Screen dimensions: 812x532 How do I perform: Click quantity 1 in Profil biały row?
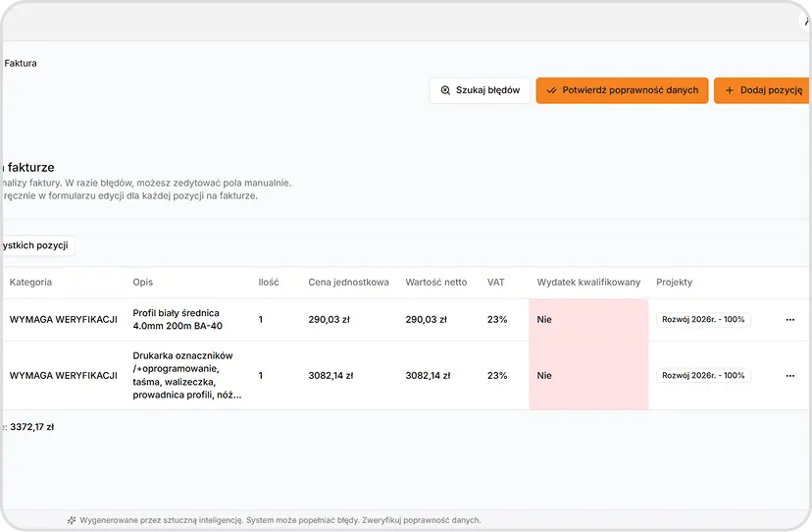coord(261,320)
